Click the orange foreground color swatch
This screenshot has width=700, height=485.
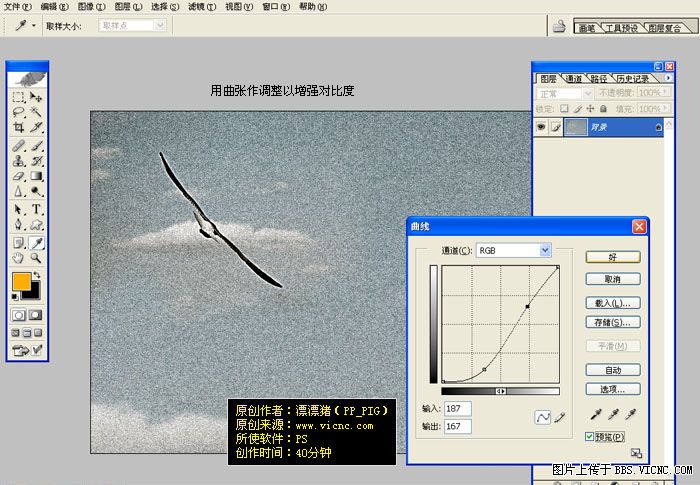[x=21, y=281]
